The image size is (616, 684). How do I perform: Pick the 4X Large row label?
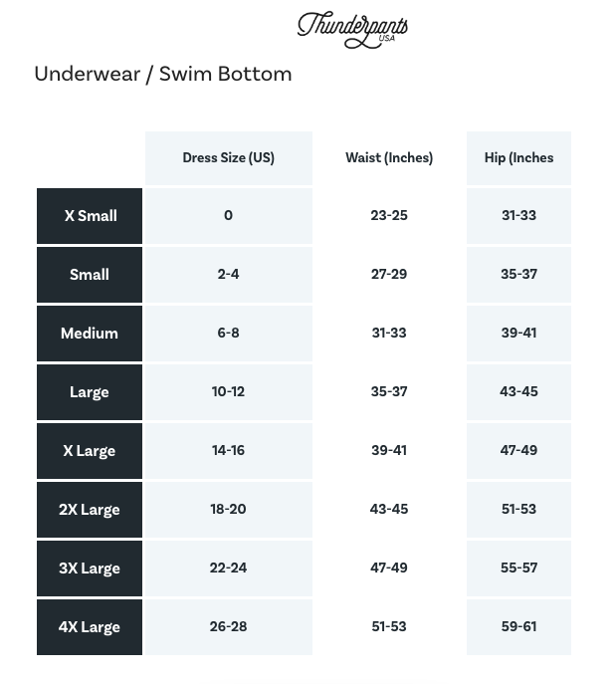pos(90,627)
